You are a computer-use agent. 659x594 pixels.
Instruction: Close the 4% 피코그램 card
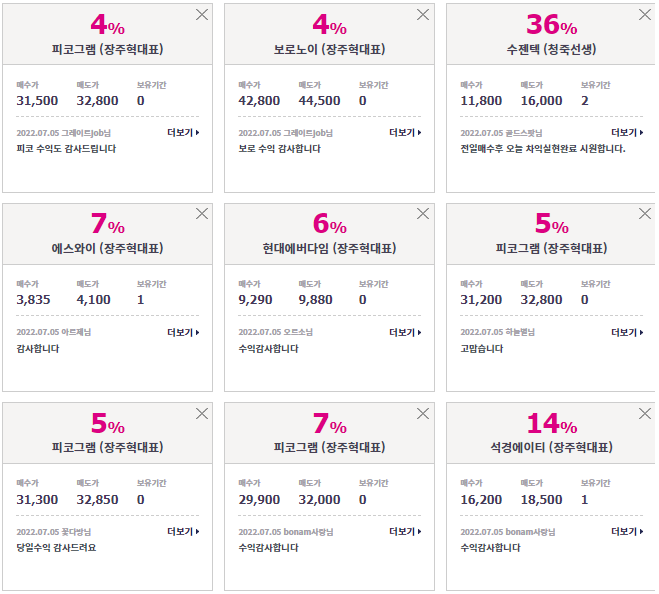[x=202, y=15]
